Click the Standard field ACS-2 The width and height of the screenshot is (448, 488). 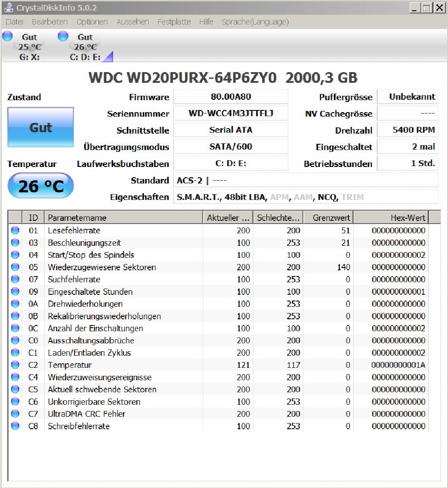[306, 180]
